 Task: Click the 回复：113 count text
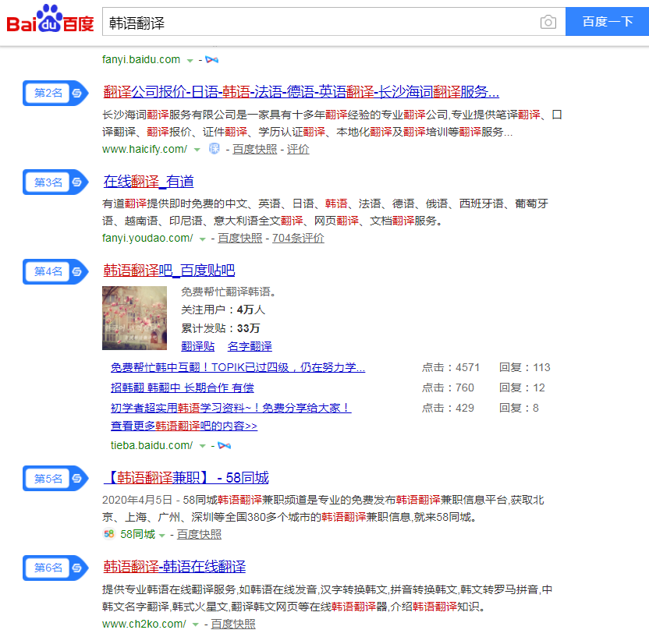coord(524,367)
